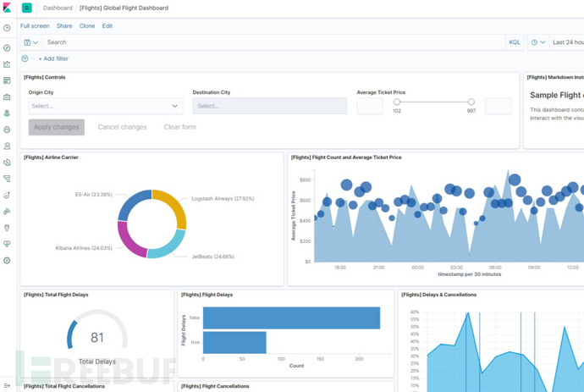This screenshot has height=392, width=584.
Task: Click the KQL language switcher
Action: point(515,42)
